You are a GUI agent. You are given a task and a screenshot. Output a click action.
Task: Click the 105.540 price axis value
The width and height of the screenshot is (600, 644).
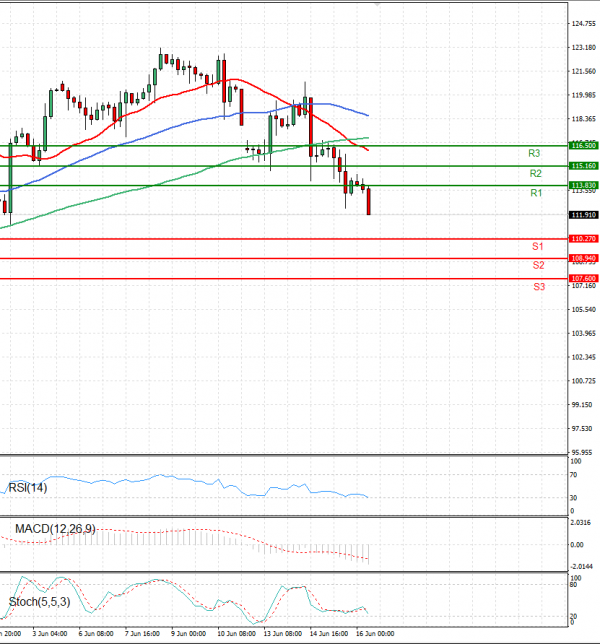pyautogui.click(x=584, y=310)
